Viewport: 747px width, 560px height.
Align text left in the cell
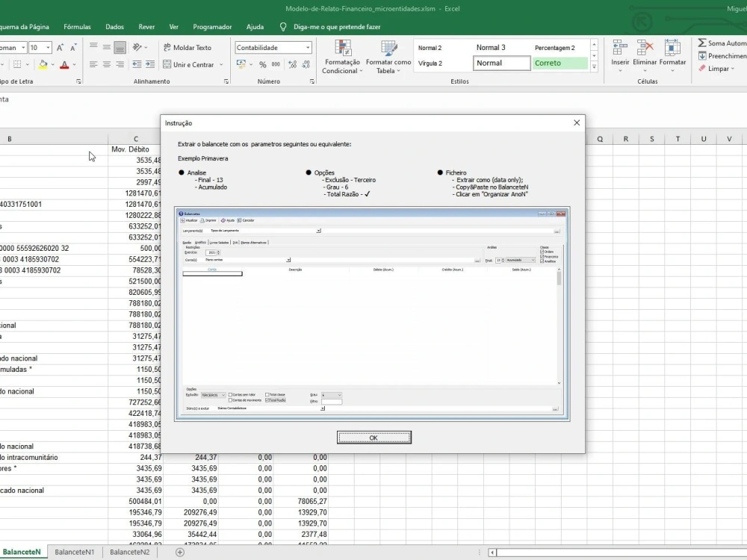coord(93,64)
